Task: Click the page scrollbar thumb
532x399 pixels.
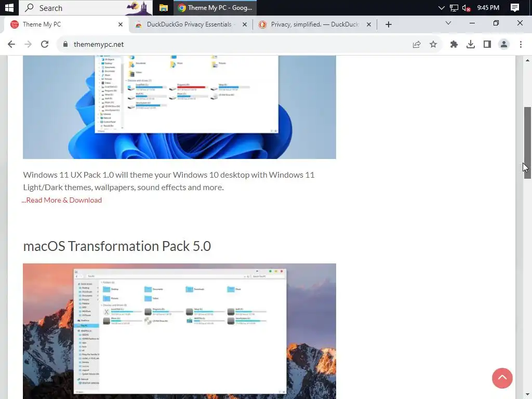Action: pyautogui.click(x=527, y=142)
